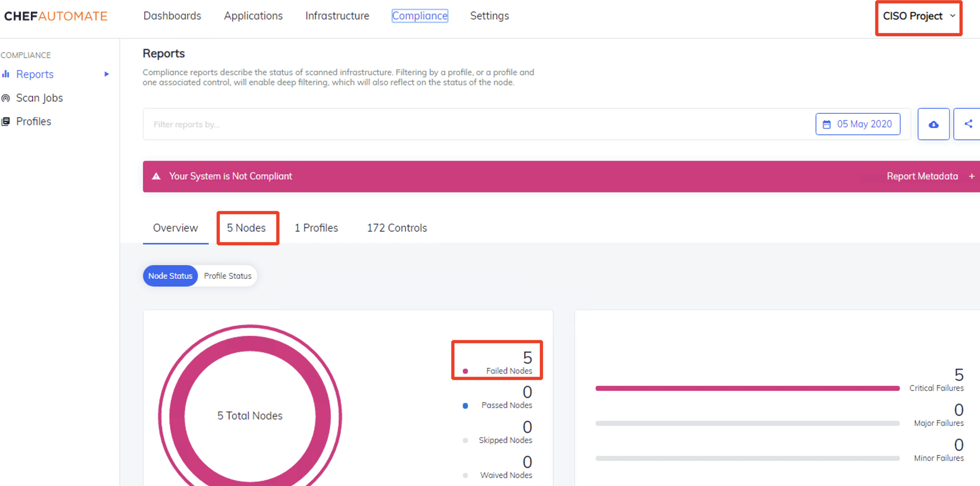Image resolution: width=980 pixels, height=486 pixels.
Task: Click the calendar icon in date picker
Action: pyautogui.click(x=827, y=124)
